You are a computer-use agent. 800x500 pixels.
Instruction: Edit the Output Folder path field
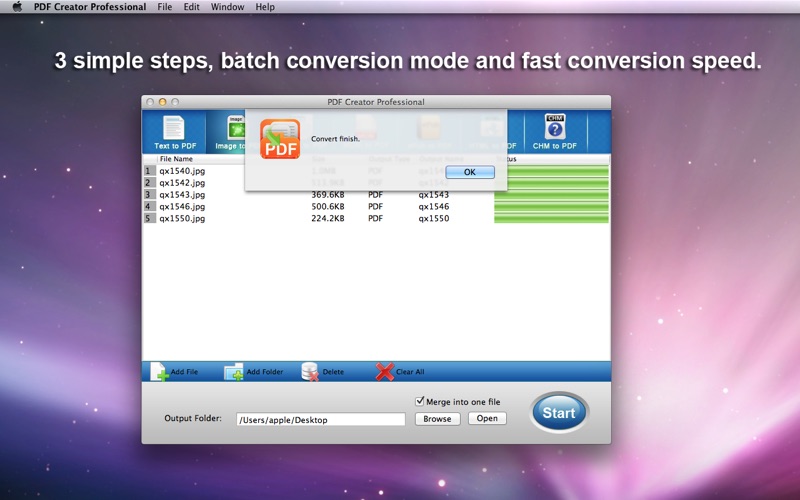tap(320, 419)
